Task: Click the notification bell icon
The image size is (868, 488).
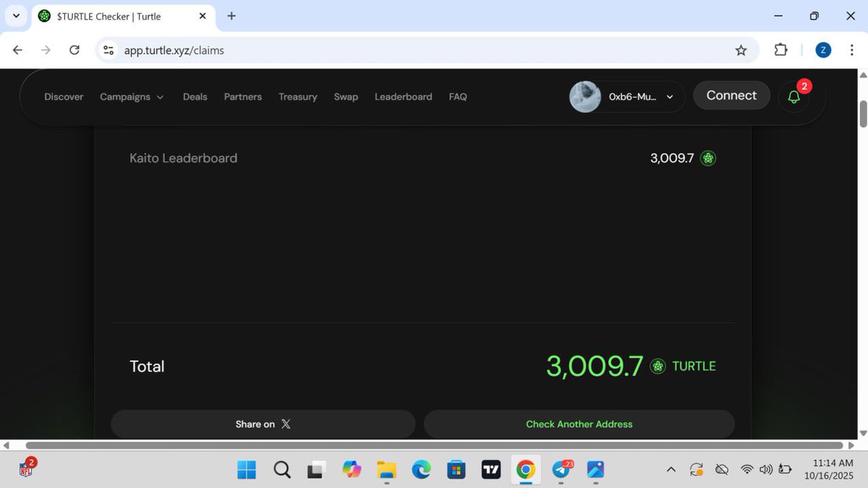Action: tap(793, 96)
